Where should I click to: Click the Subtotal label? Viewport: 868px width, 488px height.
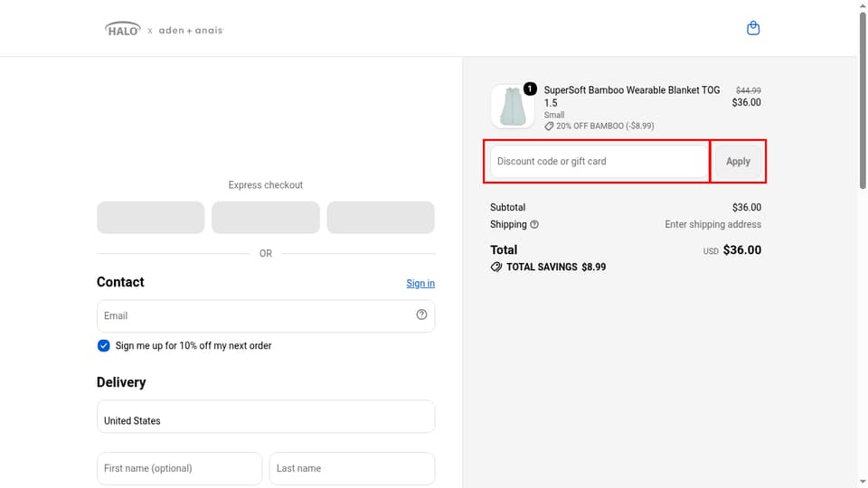[x=507, y=208]
